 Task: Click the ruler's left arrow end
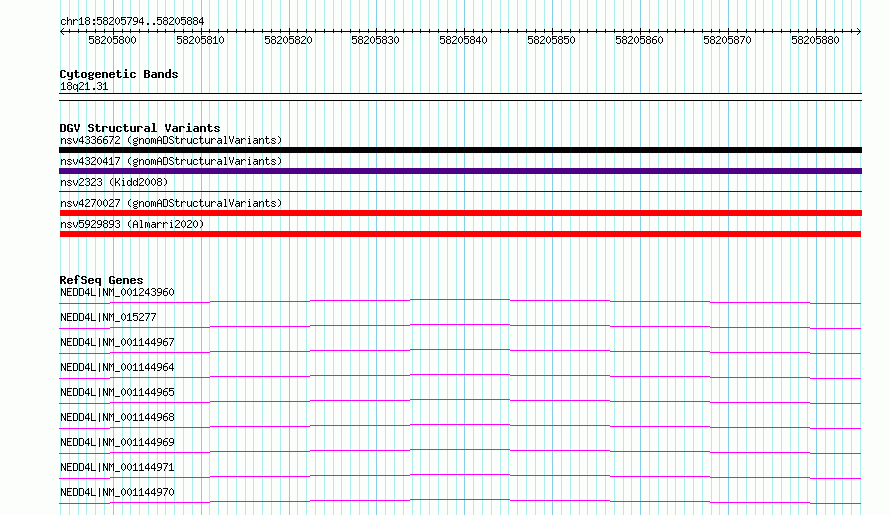click(x=62, y=31)
